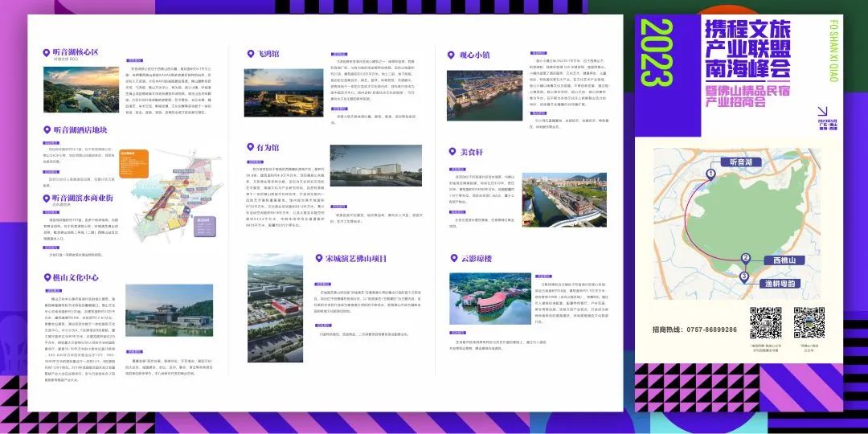868x434 pixels.
Task: Click the location pin beside 听音湖核心区
Action: (46, 52)
